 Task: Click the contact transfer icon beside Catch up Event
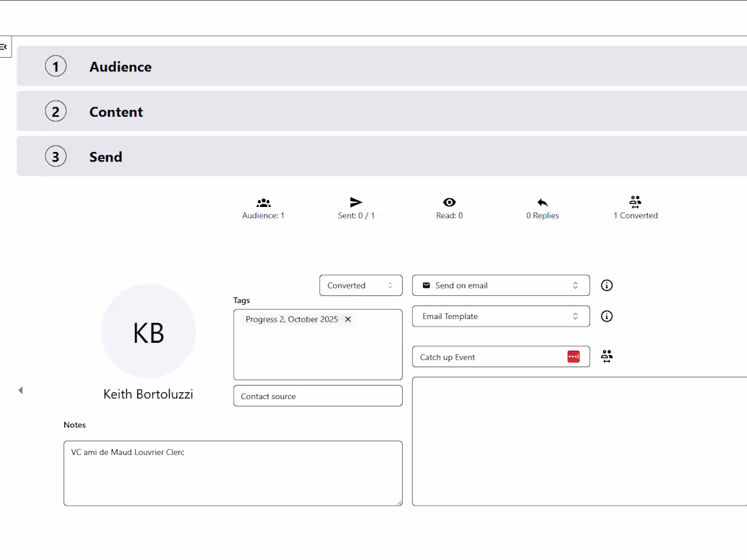[x=606, y=356]
